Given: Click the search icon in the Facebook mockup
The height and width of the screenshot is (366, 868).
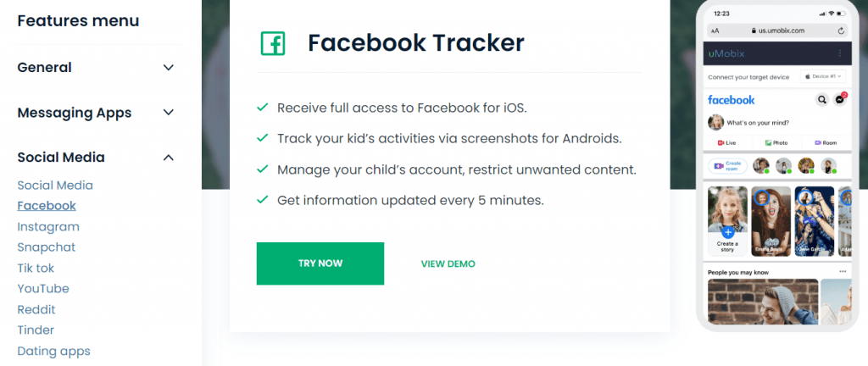Looking at the screenshot, I should point(821,100).
